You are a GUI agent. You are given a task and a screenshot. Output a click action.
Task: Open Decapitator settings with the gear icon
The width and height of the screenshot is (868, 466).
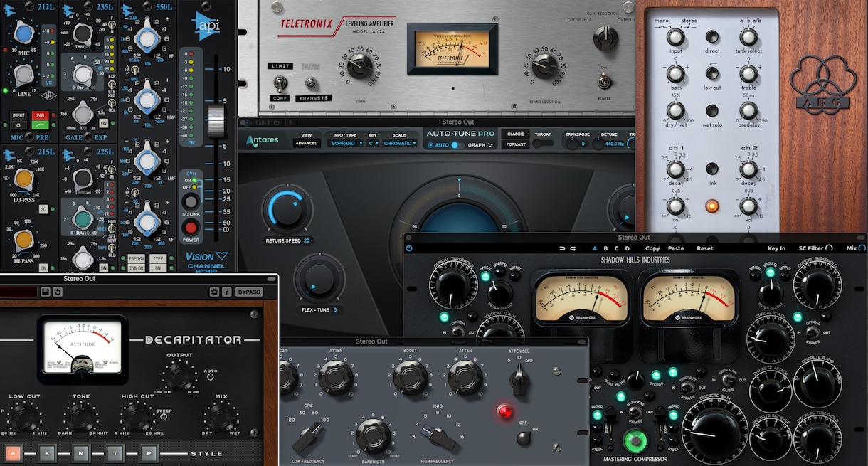pos(214,292)
